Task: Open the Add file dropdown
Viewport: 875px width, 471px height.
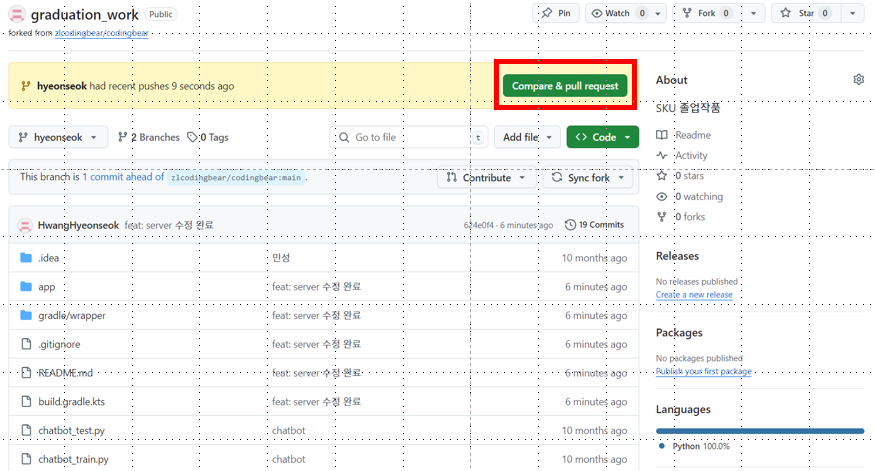Action: pos(527,137)
